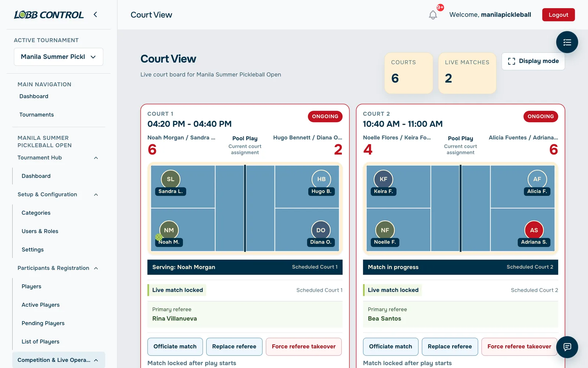
Task: Collapse Competition & Live Operations section
Action: tap(96, 360)
